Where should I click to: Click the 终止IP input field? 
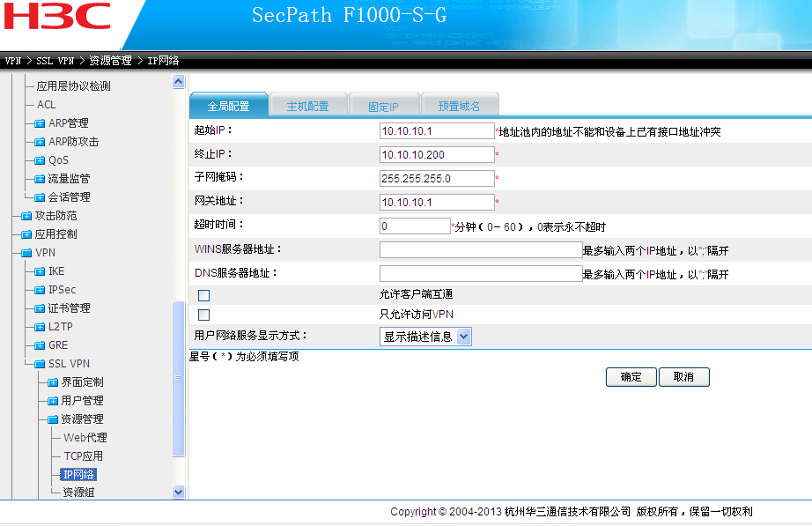tap(437, 155)
